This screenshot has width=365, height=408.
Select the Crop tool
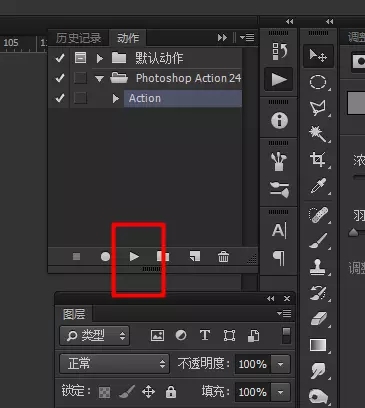(x=318, y=159)
